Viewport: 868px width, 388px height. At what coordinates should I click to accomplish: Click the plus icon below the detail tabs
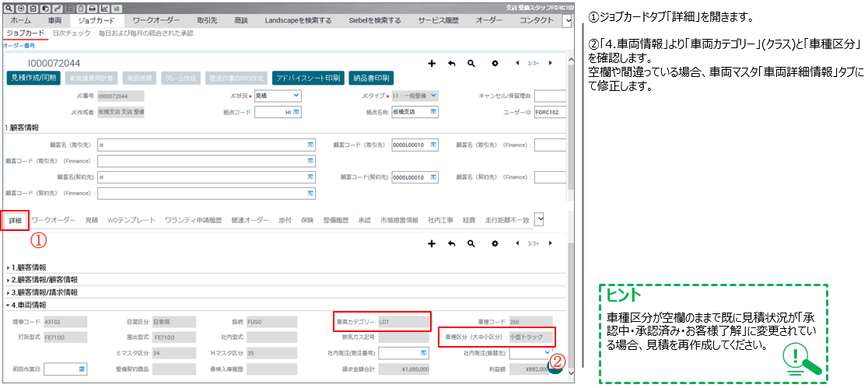coord(432,243)
